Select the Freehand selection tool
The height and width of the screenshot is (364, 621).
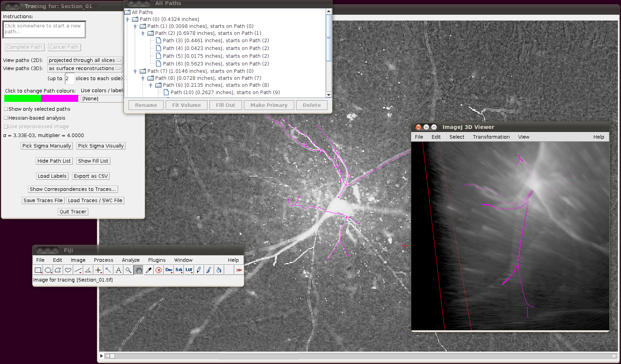[68, 270]
